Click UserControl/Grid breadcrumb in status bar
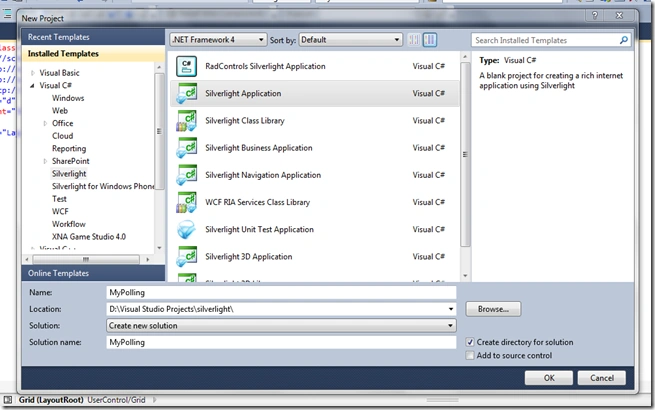Viewport: 655px width, 410px height. click(117, 400)
